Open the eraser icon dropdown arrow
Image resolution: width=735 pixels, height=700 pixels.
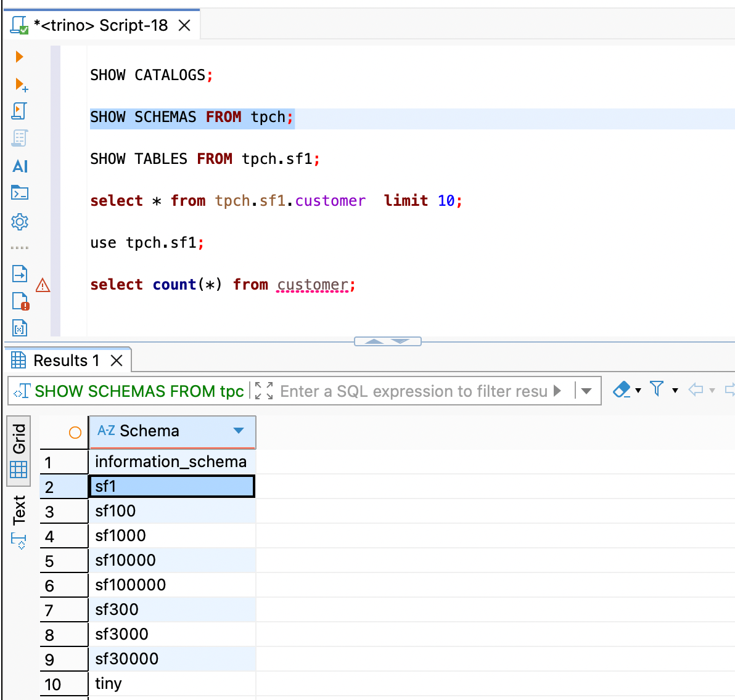click(x=638, y=390)
